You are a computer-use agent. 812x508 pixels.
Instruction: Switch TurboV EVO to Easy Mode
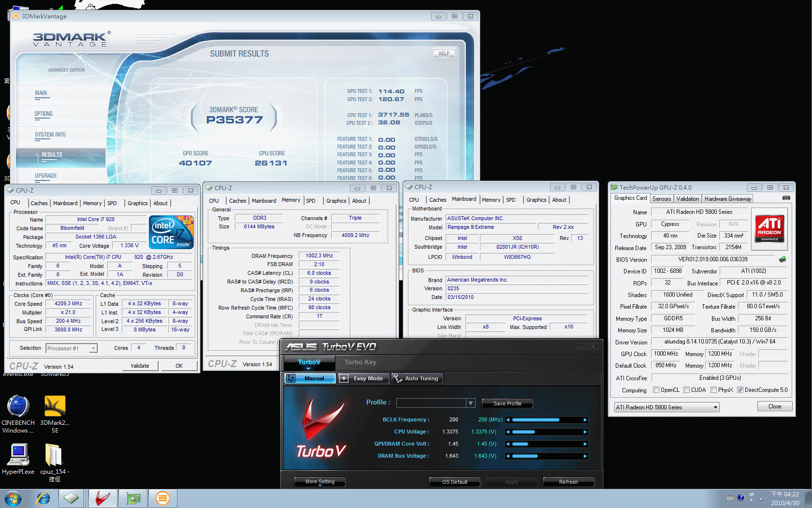click(x=362, y=378)
